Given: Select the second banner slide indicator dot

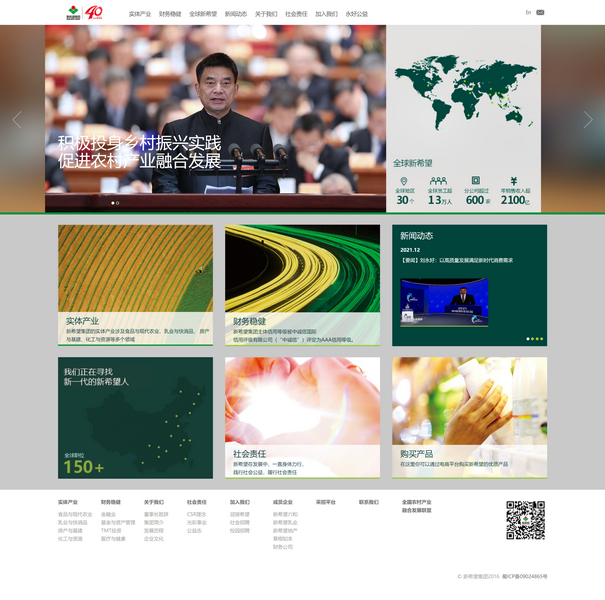Looking at the screenshot, I should click(x=117, y=203).
